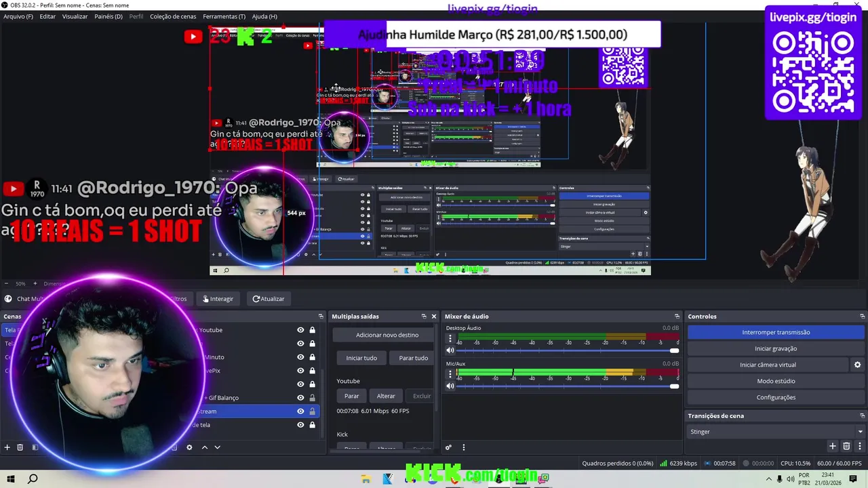This screenshot has width=868, height=488.
Task: Open the Painéis (D) menu
Action: pyautogui.click(x=108, y=16)
